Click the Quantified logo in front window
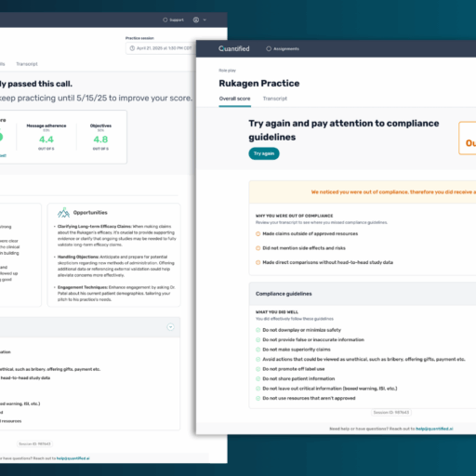476x476 pixels. pyautogui.click(x=234, y=48)
